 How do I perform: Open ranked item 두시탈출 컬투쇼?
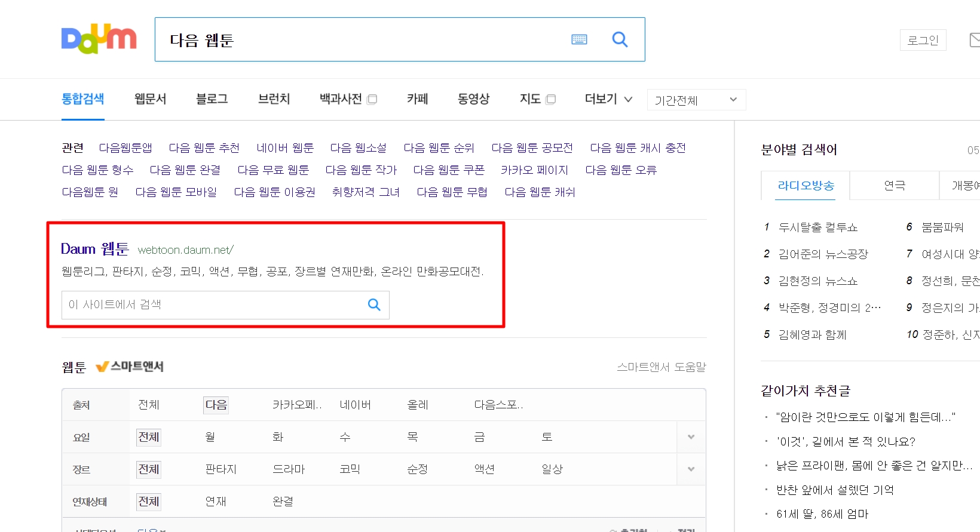pos(818,227)
